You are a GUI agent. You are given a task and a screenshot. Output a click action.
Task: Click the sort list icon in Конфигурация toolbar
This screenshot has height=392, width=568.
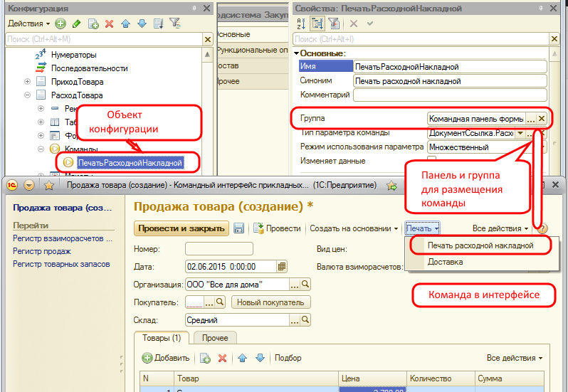tap(158, 24)
